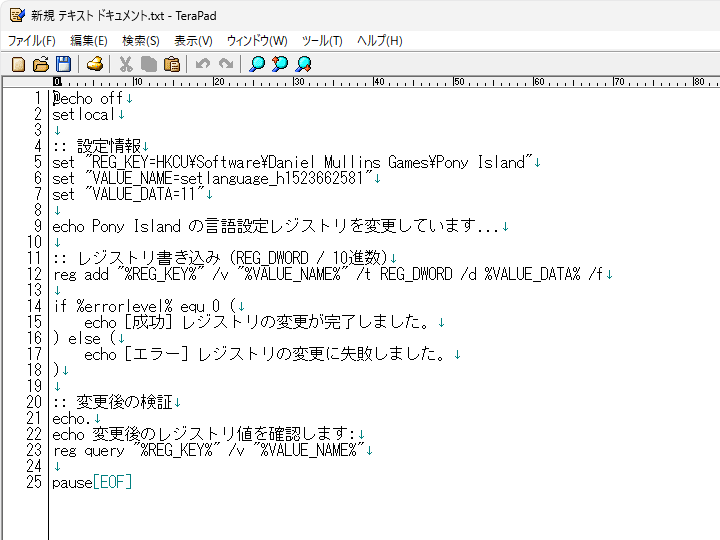Open the ウィンドウ(W) menu
Screen dimensions: 720x540
257,41
